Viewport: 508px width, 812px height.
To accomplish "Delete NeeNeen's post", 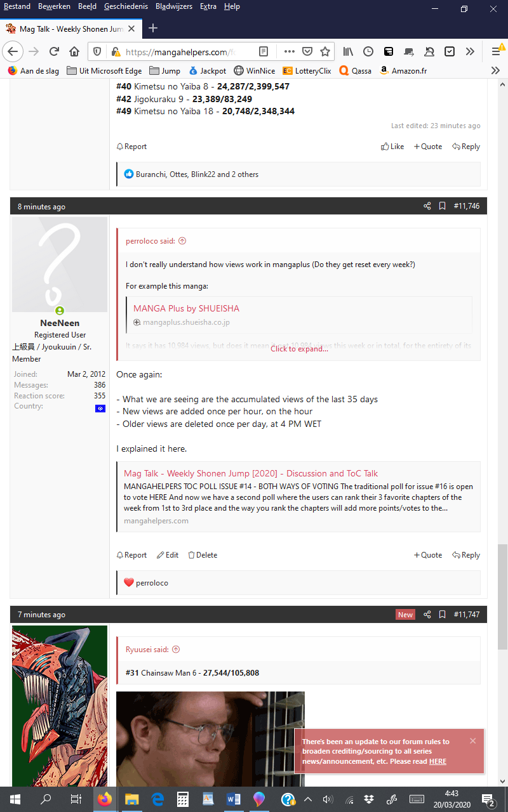I will click(203, 555).
